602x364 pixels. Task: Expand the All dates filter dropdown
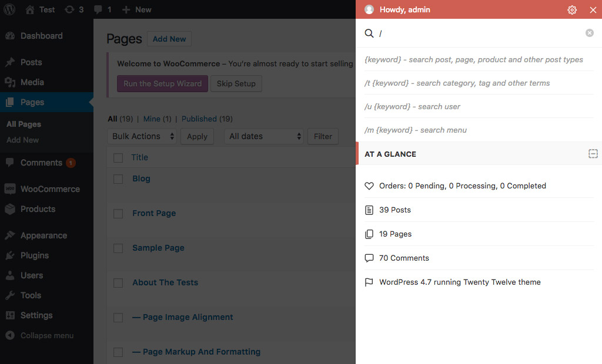pyautogui.click(x=264, y=136)
